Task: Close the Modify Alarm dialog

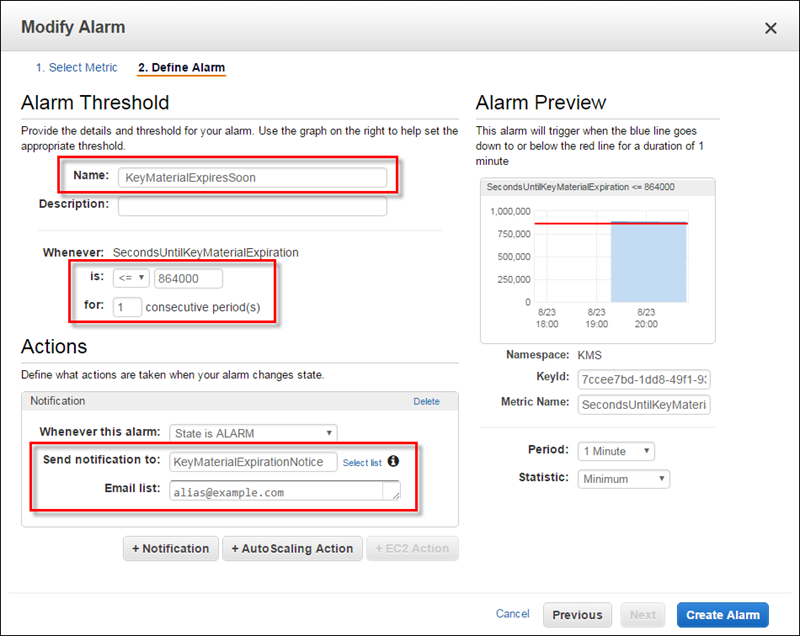Action: click(x=770, y=28)
